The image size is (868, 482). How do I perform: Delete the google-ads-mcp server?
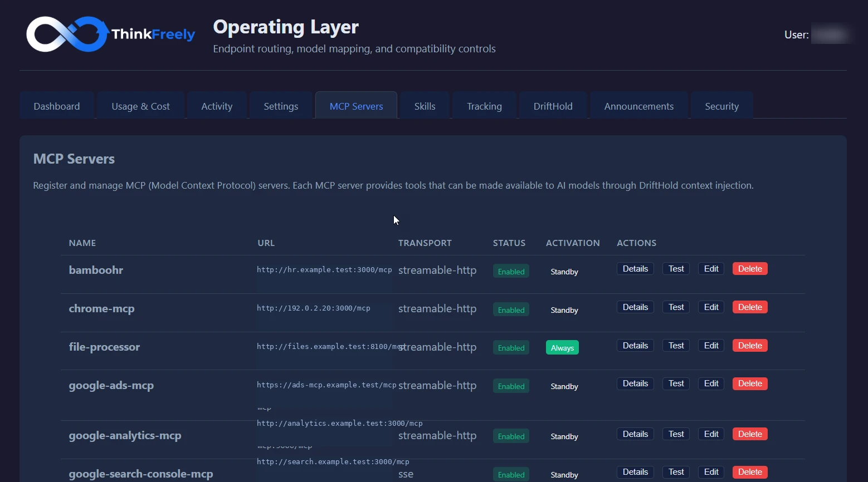pyautogui.click(x=750, y=383)
